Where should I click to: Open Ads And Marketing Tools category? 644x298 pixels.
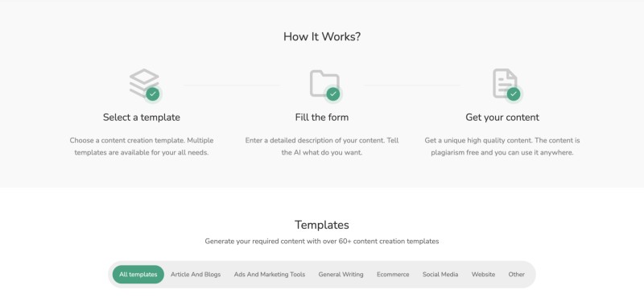(x=270, y=274)
